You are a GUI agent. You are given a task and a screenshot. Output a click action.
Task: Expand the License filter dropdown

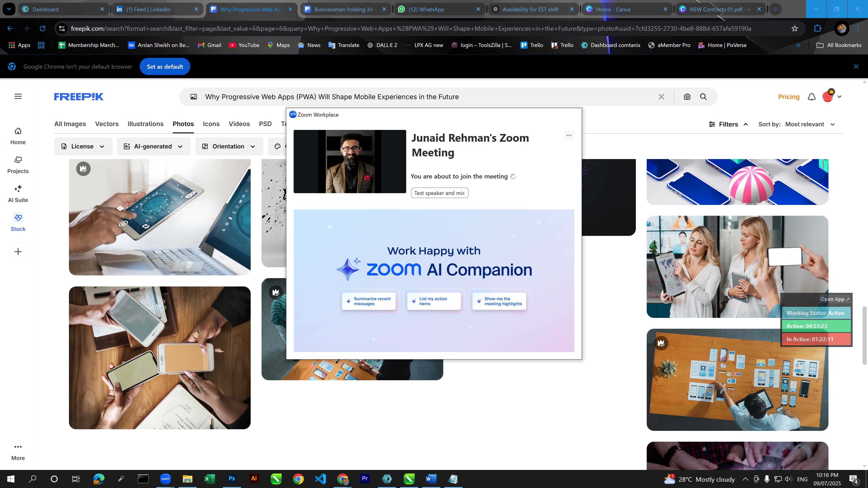pos(83,146)
